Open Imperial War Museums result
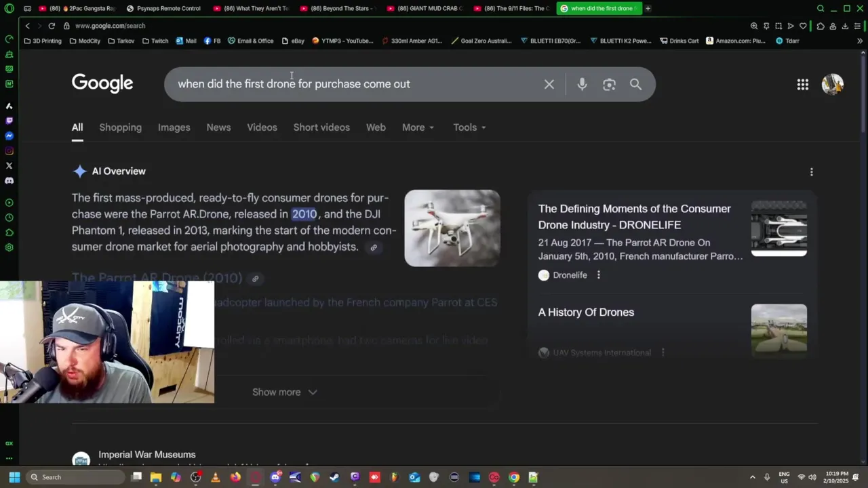The width and height of the screenshot is (868, 488). pyautogui.click(x=146, y=455)
